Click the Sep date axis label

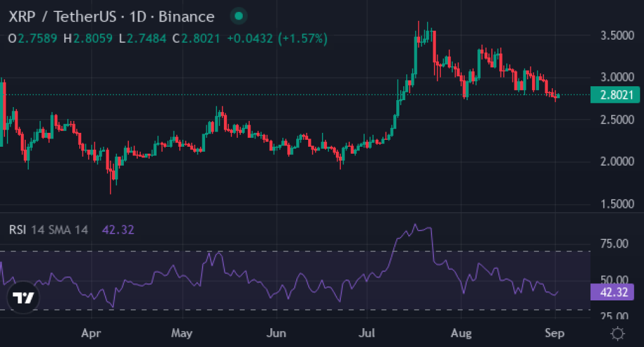click(555, 333)
